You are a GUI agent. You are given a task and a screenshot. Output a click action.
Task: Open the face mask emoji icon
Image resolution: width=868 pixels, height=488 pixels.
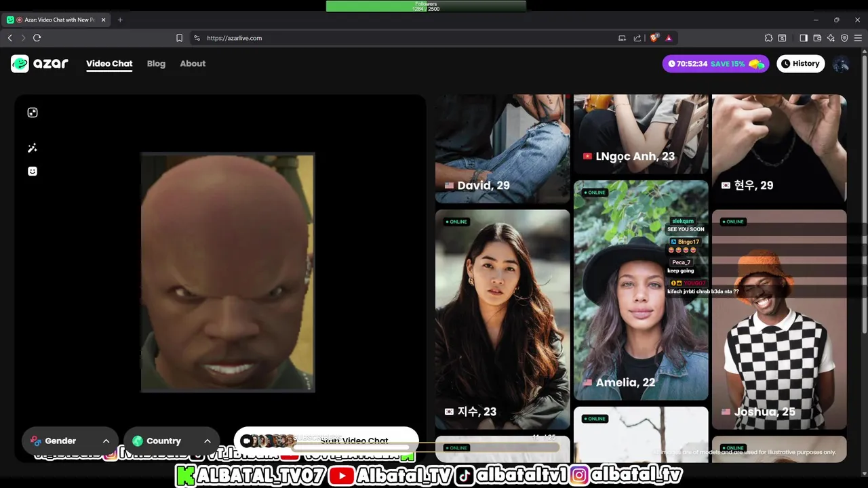point(33,171)
